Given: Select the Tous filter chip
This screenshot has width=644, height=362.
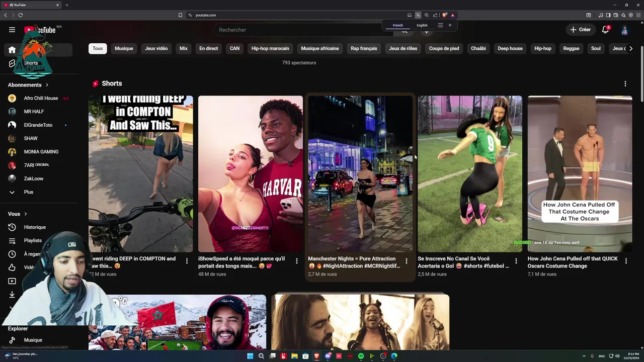Looking at the screenshot, I should [98, 48].
